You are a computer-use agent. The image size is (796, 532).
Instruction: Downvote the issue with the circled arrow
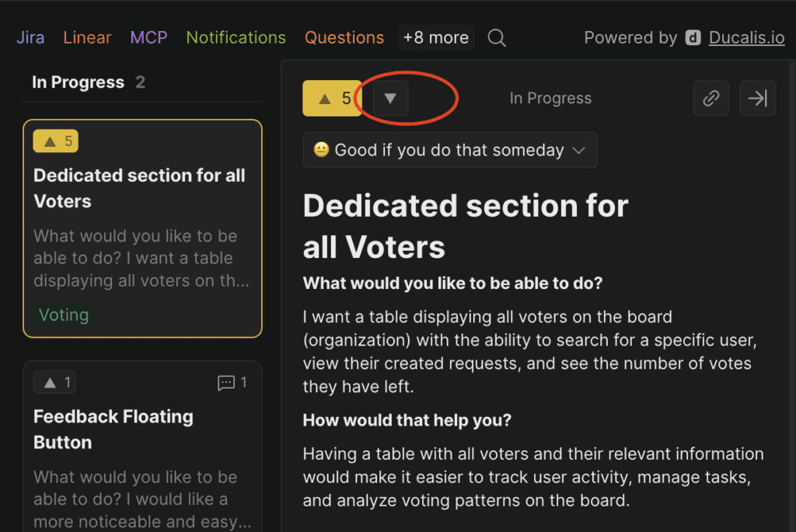pyautogui.click(x=390, y=98)
